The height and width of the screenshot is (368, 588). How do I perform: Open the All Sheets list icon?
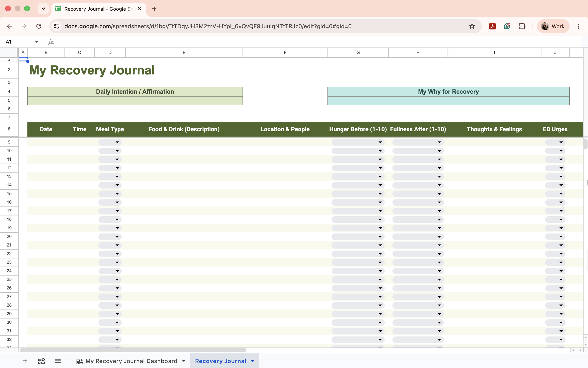(58, 361)
